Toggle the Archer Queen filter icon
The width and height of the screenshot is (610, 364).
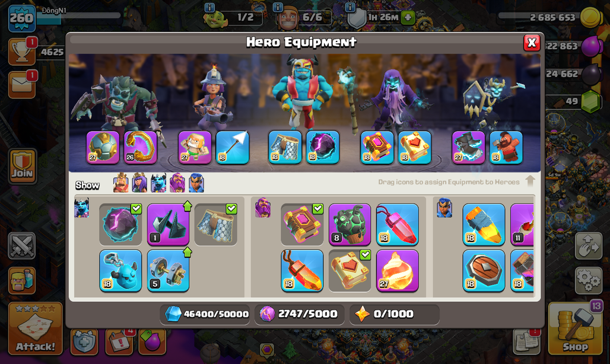coord(139,183)
